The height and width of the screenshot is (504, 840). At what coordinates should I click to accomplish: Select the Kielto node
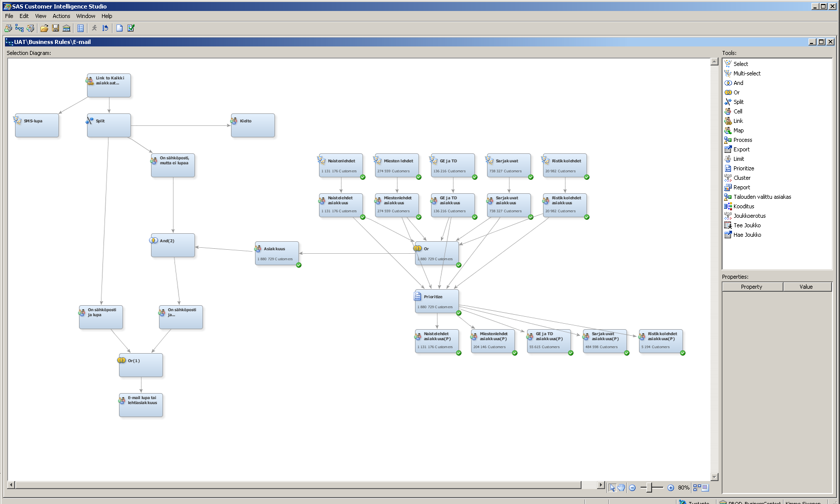point(252,125)
